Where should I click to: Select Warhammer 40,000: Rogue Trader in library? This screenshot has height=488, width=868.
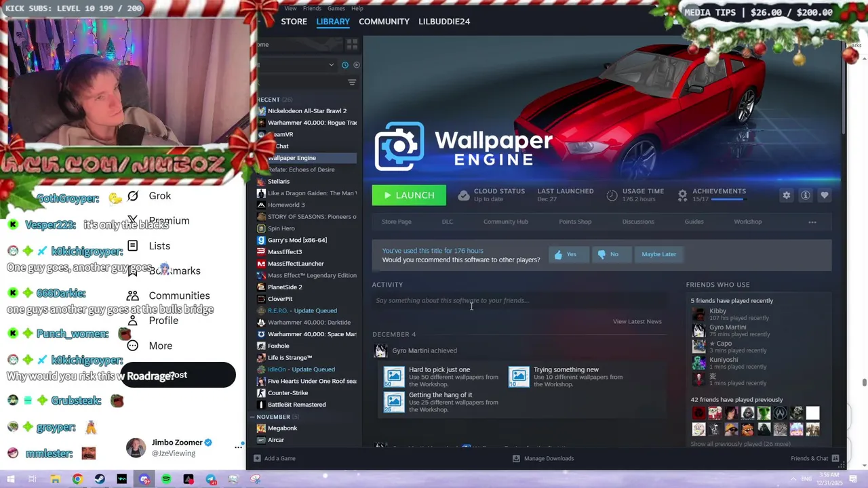tap(307, 123)
